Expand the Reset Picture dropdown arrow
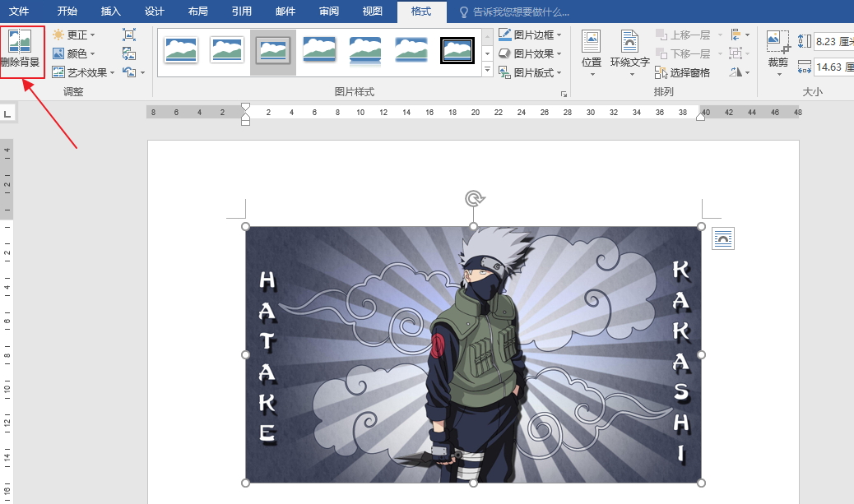This screenshot has width=854, height=504. 142,72
